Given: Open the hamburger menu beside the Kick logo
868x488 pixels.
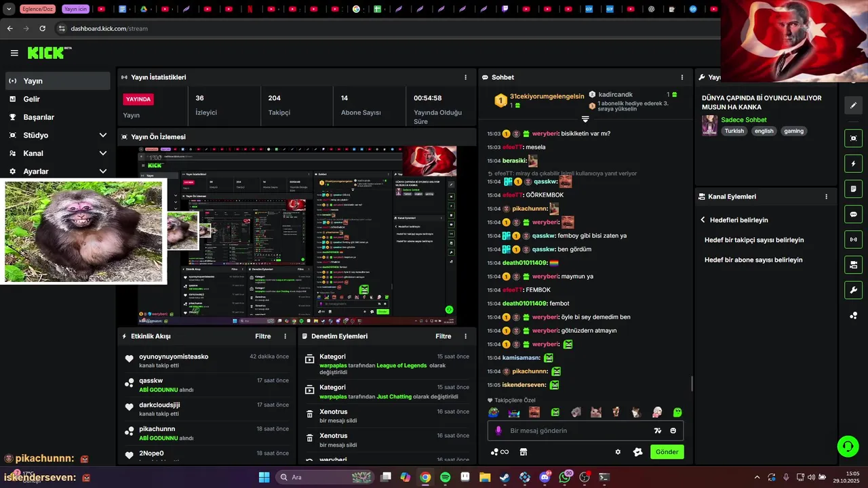Looking at the screenshot, I should coord(14,53).
